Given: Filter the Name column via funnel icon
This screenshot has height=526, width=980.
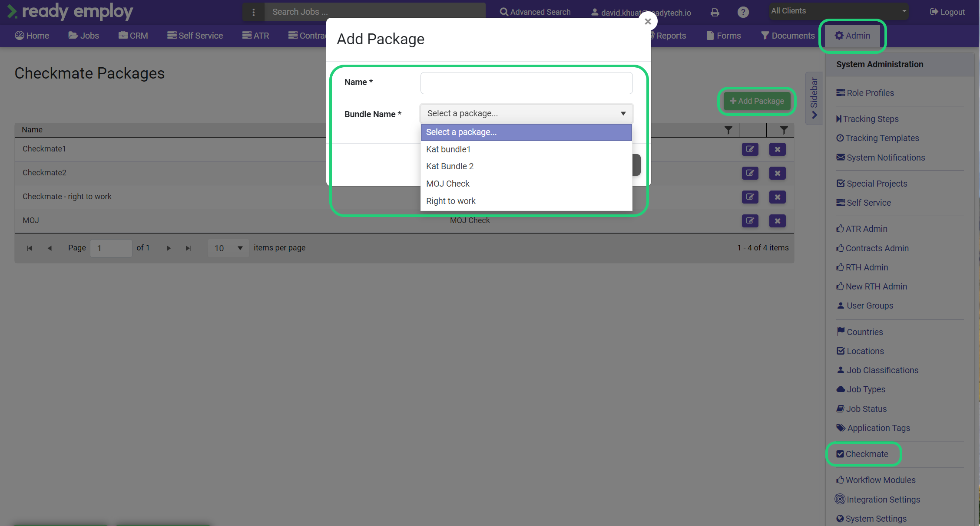Looking at the screenshot, I should point(728,130).
